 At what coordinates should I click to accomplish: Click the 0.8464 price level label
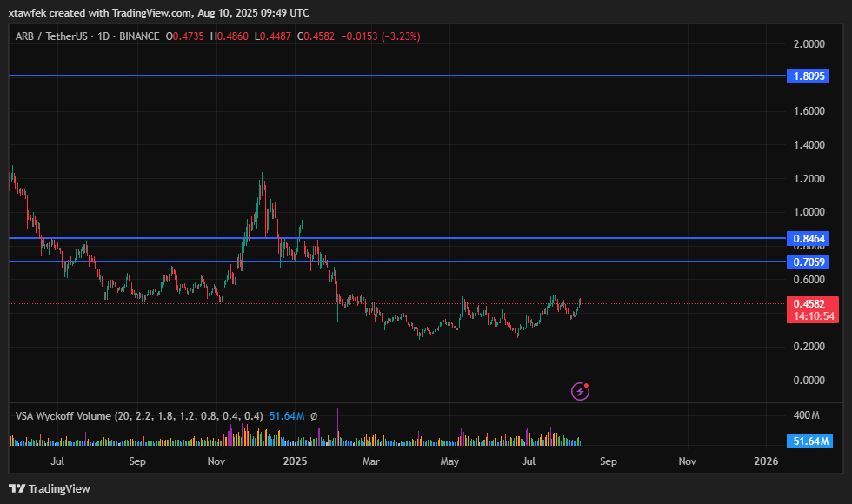(x=809, y=238)
